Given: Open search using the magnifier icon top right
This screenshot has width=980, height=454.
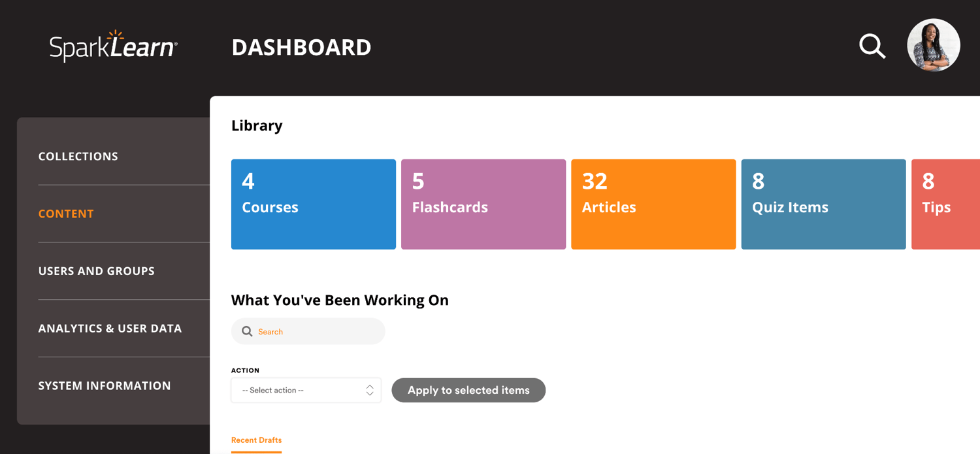Looking at the screenshot, I should tap(872, 46).
